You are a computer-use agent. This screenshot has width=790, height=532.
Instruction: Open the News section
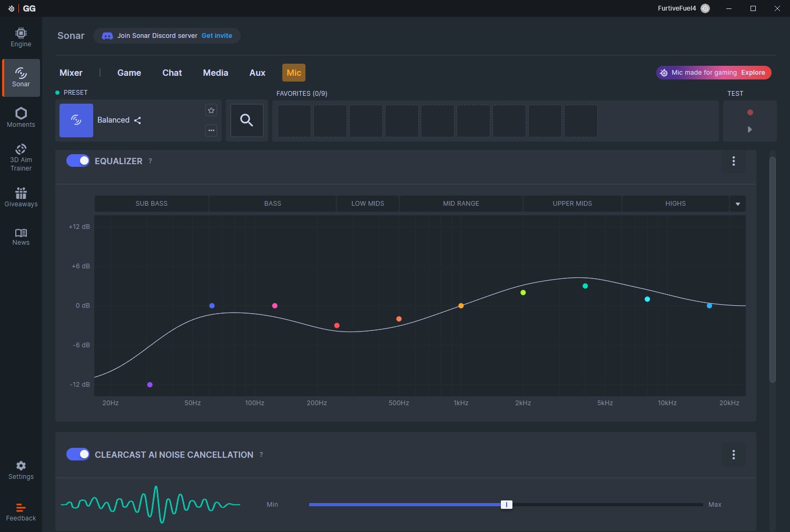[x=21, y=236]
